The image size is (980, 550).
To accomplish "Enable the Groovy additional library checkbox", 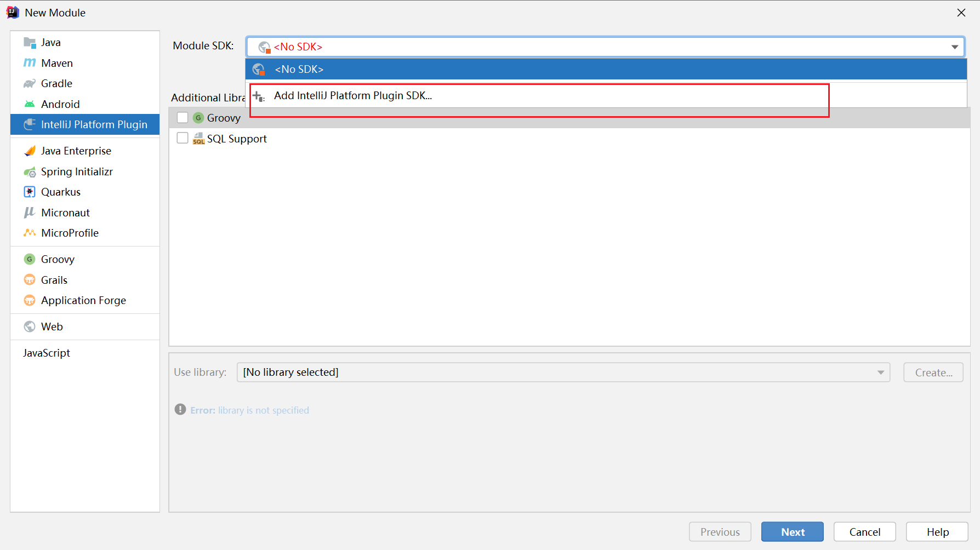I will 183,117.
